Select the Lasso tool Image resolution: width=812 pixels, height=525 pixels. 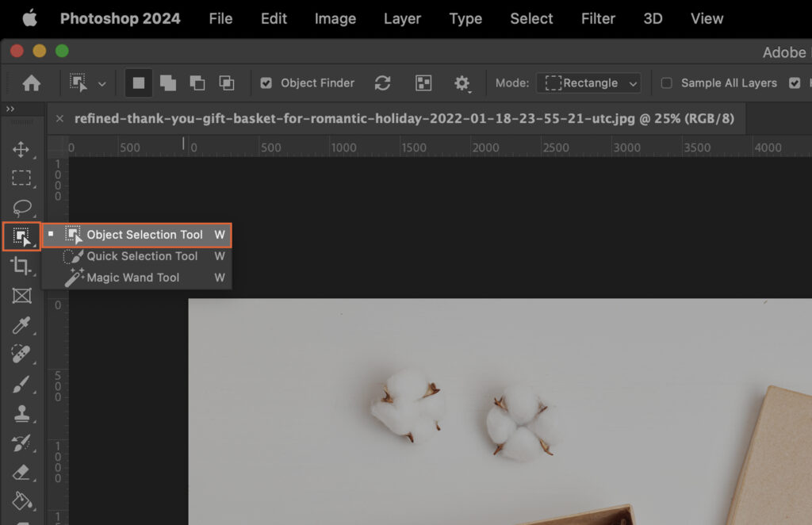click(x=21, y=208)
